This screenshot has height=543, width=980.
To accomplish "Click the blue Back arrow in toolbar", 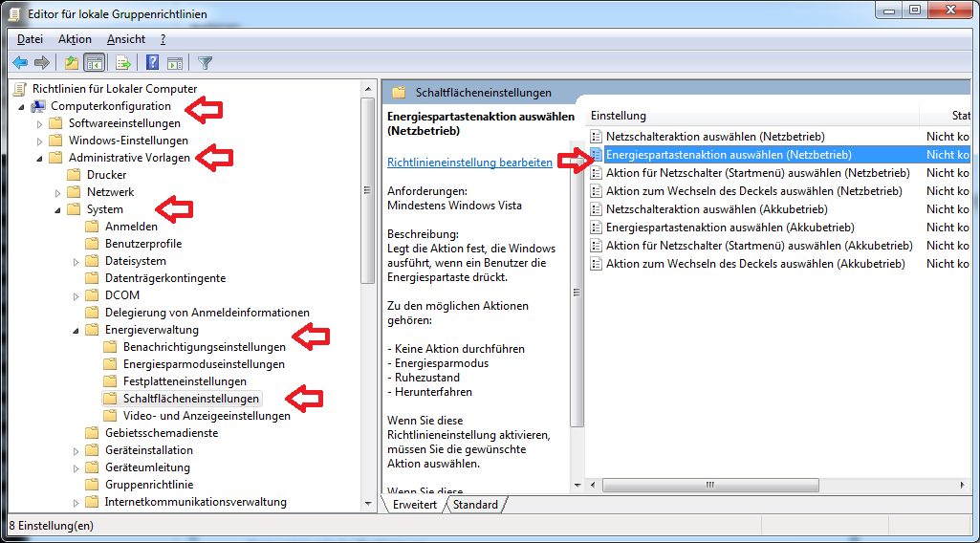I will pos(19,63).
